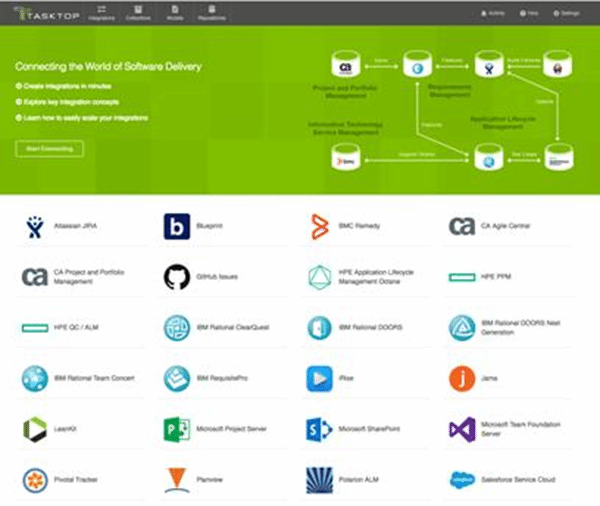The height and width of the screenshot is (506, 600).
Task: Select Microsoft Team Foundation Server icon
Action: click(462, 429)
